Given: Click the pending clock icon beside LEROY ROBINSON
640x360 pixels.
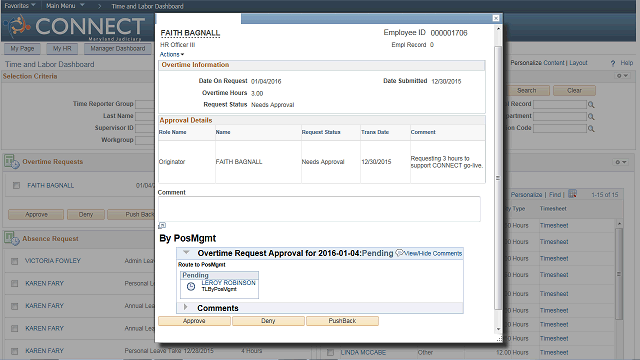Looking at the screenshot, I should (x=191, y=287).
